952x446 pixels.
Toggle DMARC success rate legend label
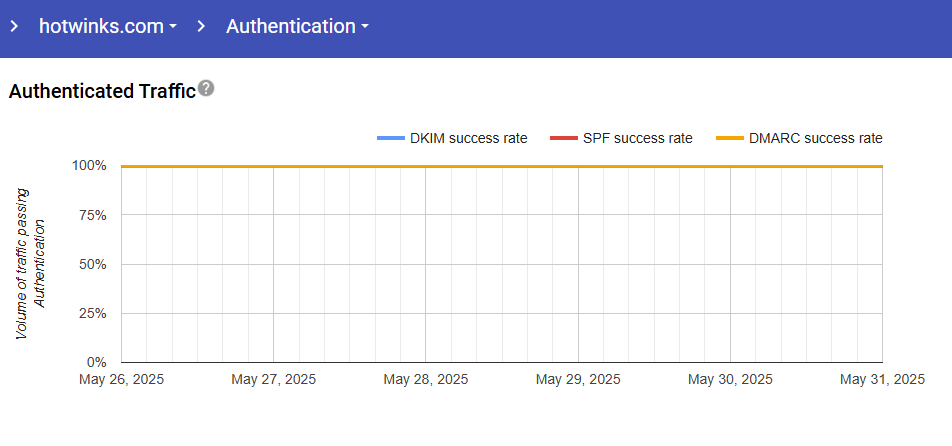coord(815,138)
